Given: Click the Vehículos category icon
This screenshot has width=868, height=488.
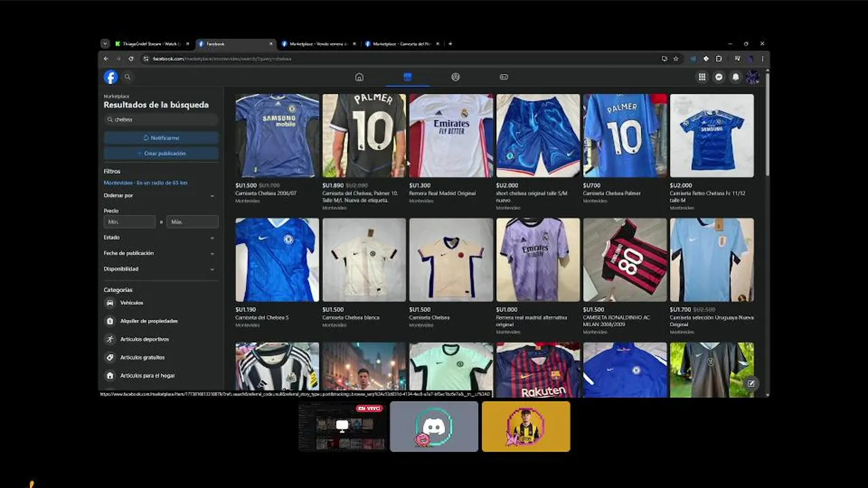Looking at the screenshot, I should pos(110,303).
